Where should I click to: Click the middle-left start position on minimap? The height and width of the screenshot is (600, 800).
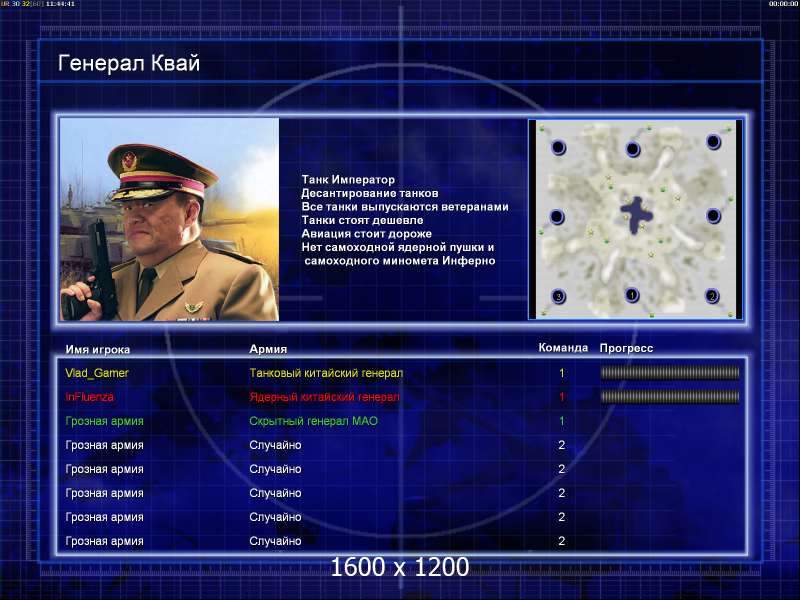pos(557,216)
